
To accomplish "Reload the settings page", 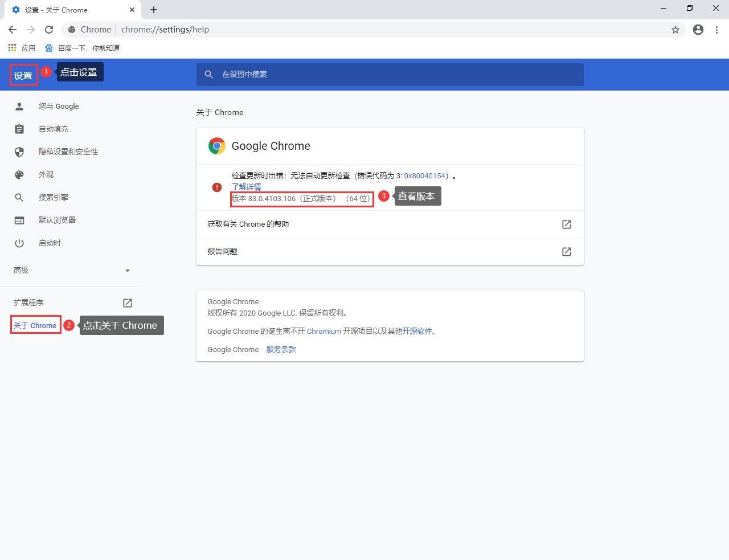I will tap(49, 30).
